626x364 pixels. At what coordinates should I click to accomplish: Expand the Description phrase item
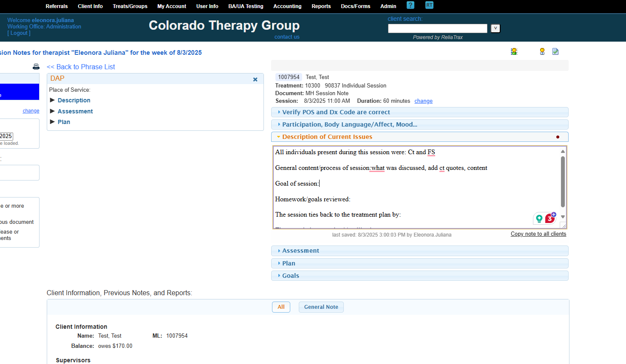(74, 100)
